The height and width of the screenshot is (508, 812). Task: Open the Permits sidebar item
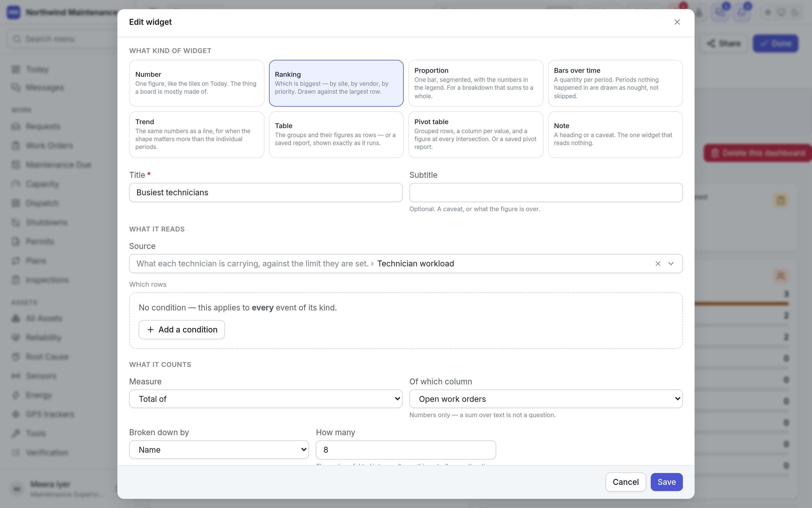tap(39, 242)
